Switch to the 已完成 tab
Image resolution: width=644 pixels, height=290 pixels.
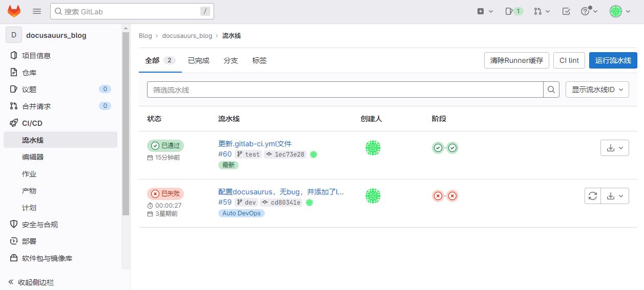pos(199,60)
